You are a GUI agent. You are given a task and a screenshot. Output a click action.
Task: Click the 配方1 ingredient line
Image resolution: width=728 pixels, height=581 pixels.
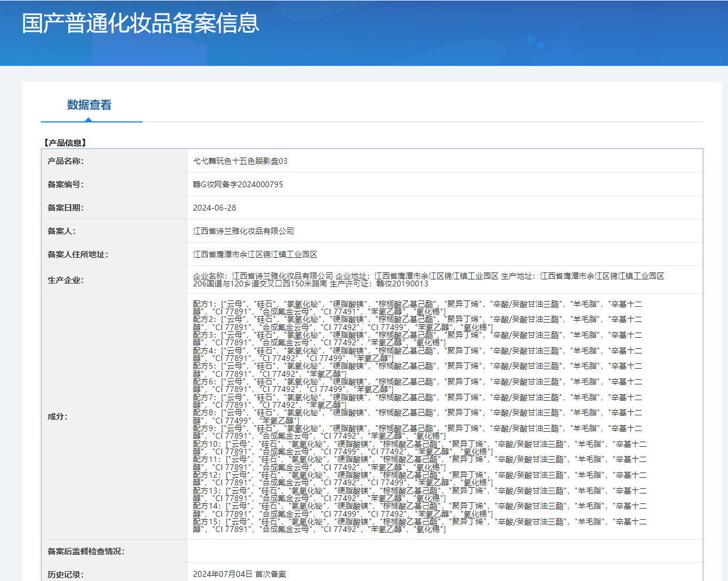coord(417,308)
